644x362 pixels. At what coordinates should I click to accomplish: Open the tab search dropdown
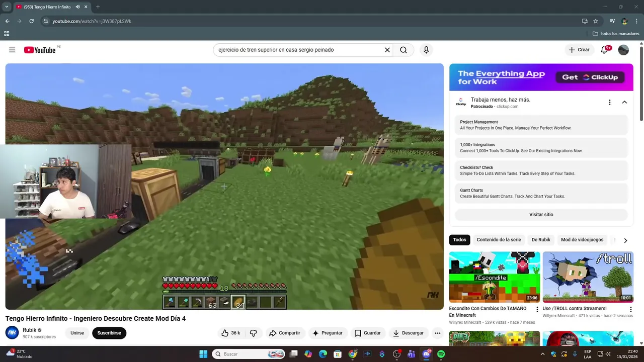click(7, 7)
